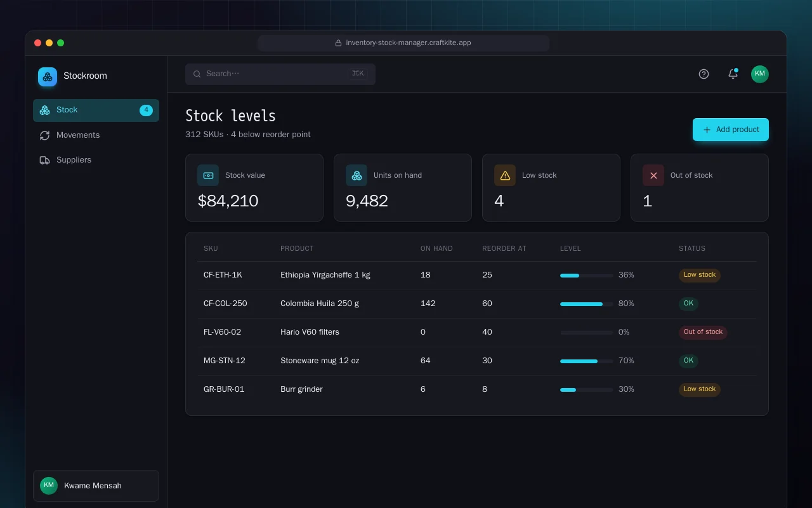Click product name Stoneware mug 12 oz
The image size is (812, 508).
tap(320, 361)
